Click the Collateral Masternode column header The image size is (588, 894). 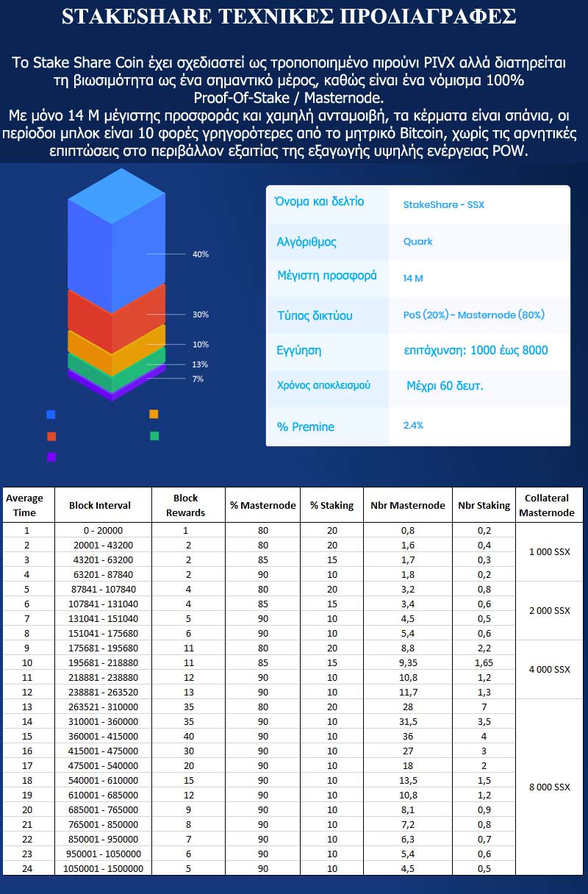pyautogui.click(x=549, y=504)
